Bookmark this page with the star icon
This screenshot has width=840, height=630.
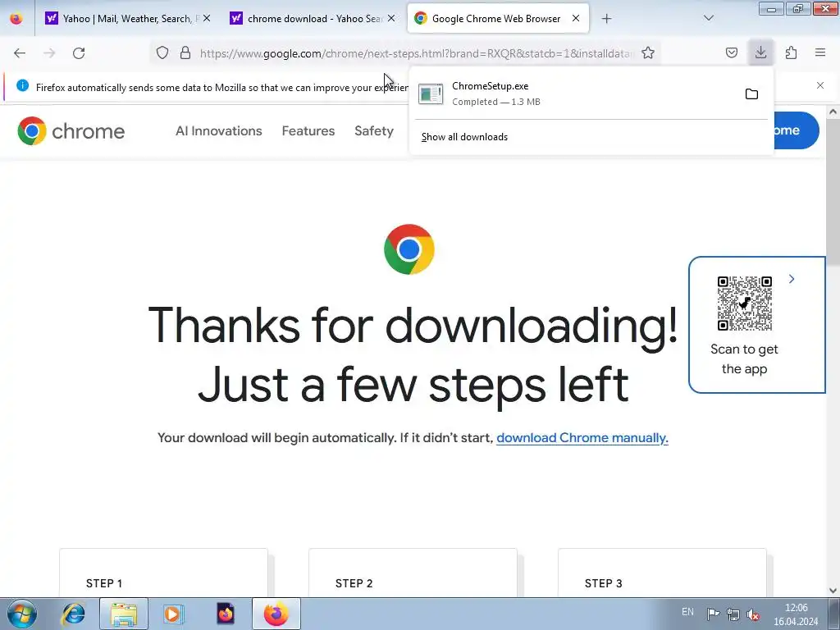pos(648,53)
